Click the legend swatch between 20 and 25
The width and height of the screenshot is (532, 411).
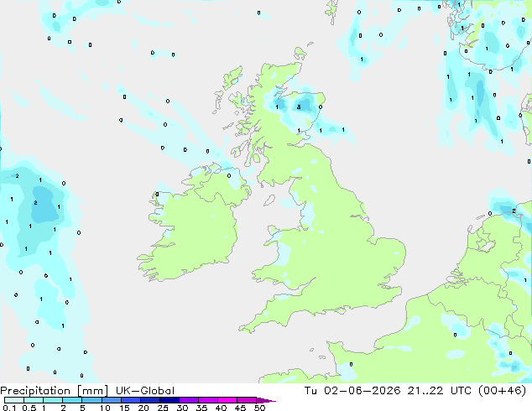[150, 400]
